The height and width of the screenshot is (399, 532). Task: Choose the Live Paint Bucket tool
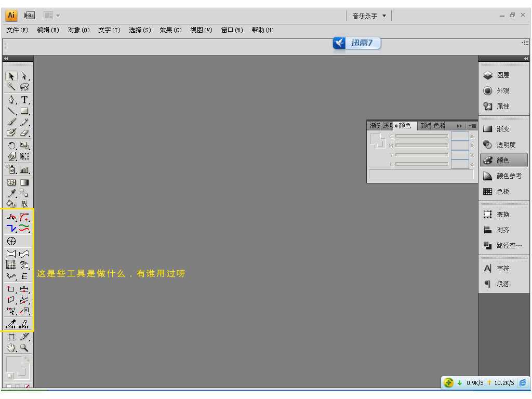click(11, 204)
